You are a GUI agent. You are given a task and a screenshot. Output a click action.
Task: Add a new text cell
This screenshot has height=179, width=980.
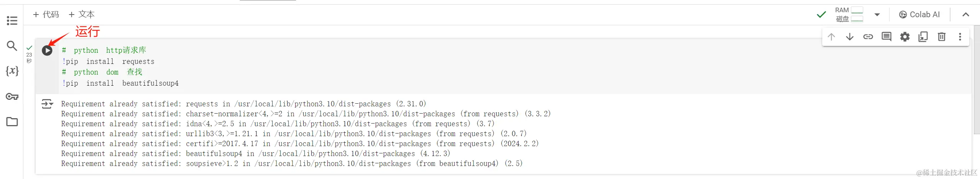pyautogui.click(x=82, y=15)
